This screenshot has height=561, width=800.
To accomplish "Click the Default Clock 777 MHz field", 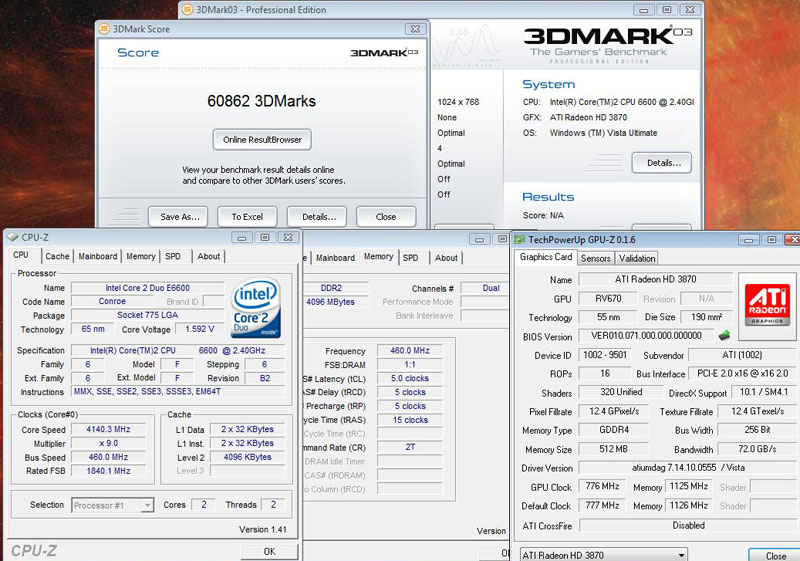I will (x=602, y=505).
